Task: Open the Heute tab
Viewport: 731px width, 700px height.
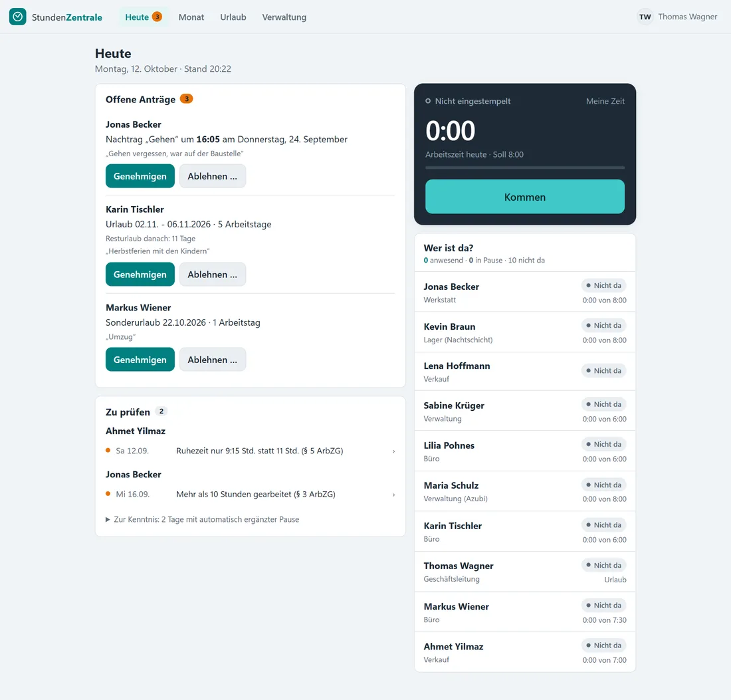Action: 143,17
